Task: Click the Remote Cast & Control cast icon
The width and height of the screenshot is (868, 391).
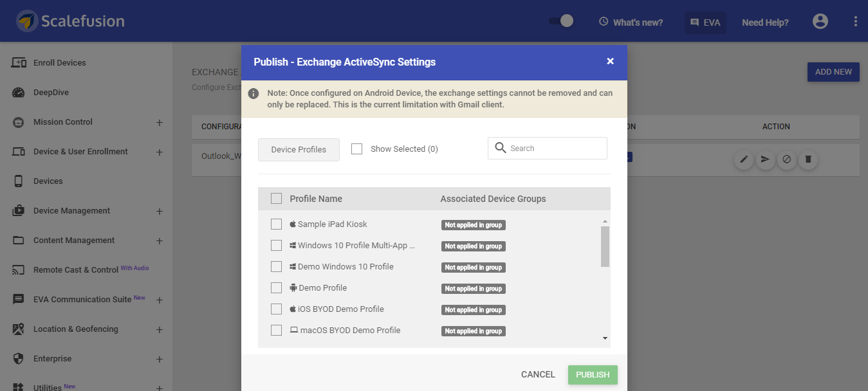Action: click(19, 270)
